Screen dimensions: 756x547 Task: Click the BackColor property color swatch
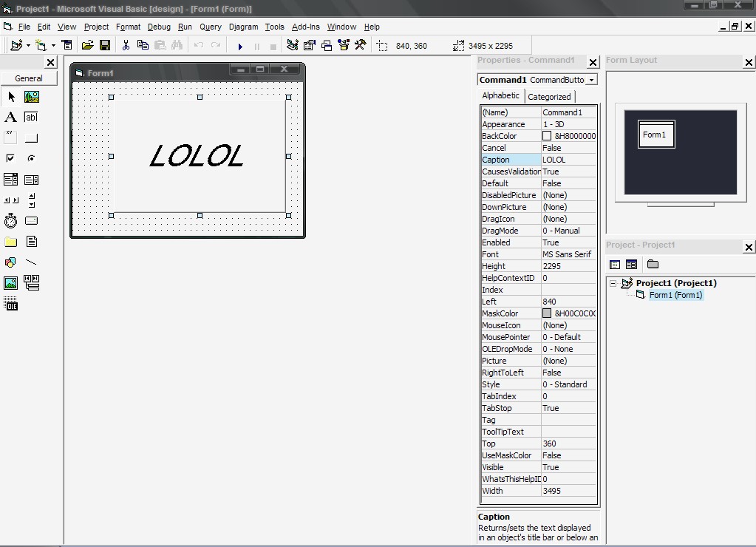547,136
